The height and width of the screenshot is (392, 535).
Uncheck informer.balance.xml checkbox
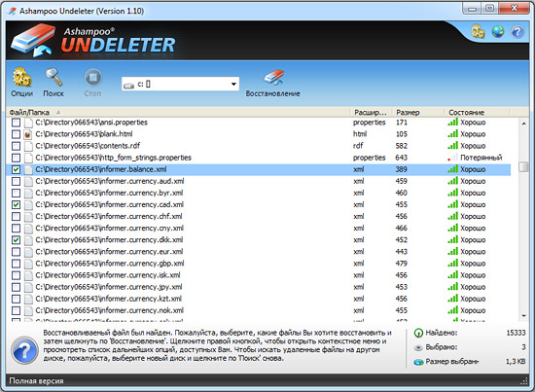point(16,169)
